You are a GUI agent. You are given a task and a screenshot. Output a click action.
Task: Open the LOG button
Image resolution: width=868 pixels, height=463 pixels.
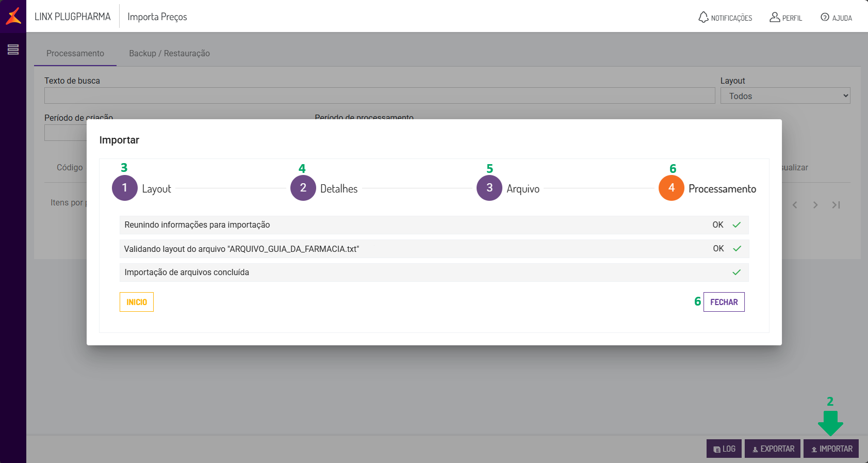point(724,449)
